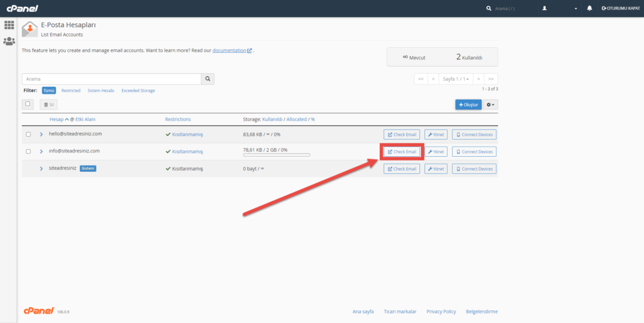The image size is (644, 323).
Task: Click the Oluştur create button
Action: [468, 105]
